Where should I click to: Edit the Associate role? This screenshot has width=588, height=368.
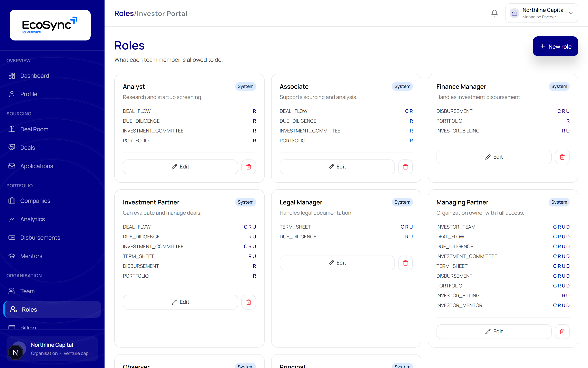point(337,167)
